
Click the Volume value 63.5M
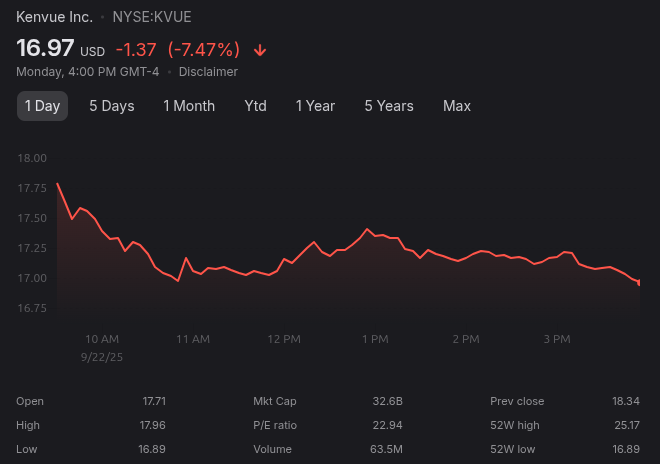pyautogui.click(x=386, y=449)
